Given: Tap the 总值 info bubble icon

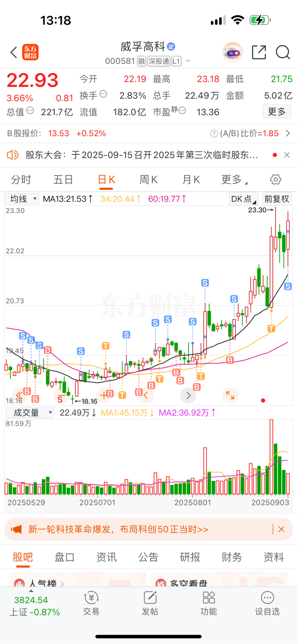Looking at the screenshot, I should coord(30,111).
